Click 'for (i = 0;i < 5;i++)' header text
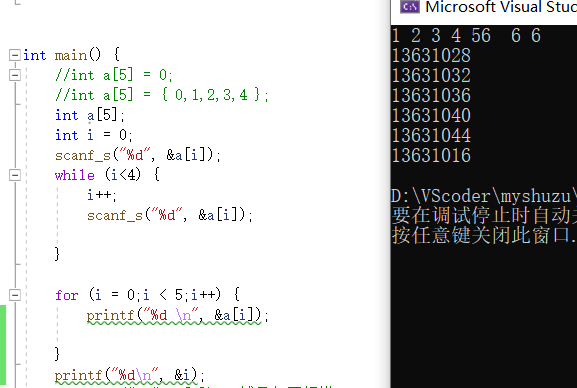577x388 pixels. pos(147,295)
